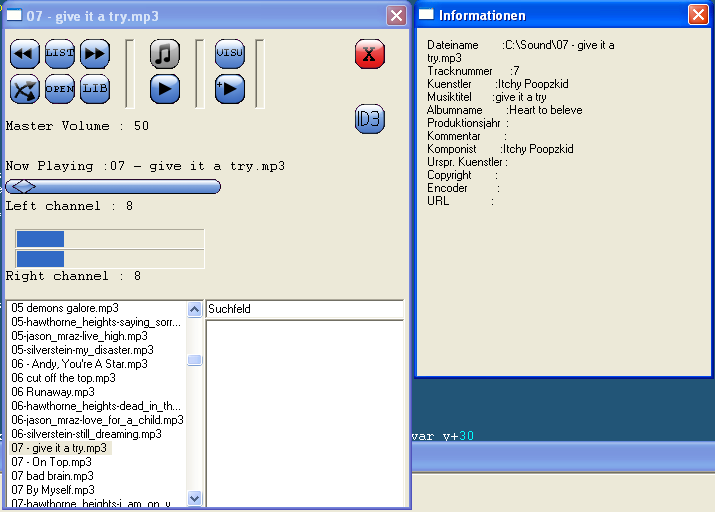
Task: Click the OPEN file button
Action: tap(60, 89)
